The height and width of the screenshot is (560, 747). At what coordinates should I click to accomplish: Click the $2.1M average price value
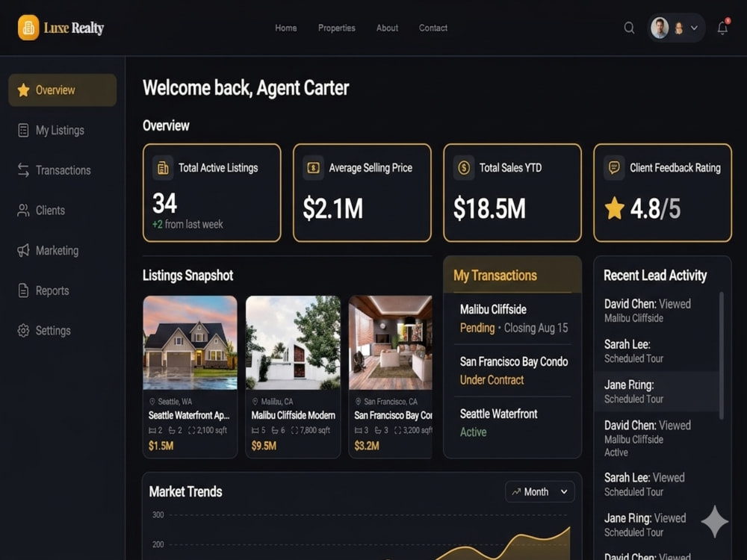[333, 208]
